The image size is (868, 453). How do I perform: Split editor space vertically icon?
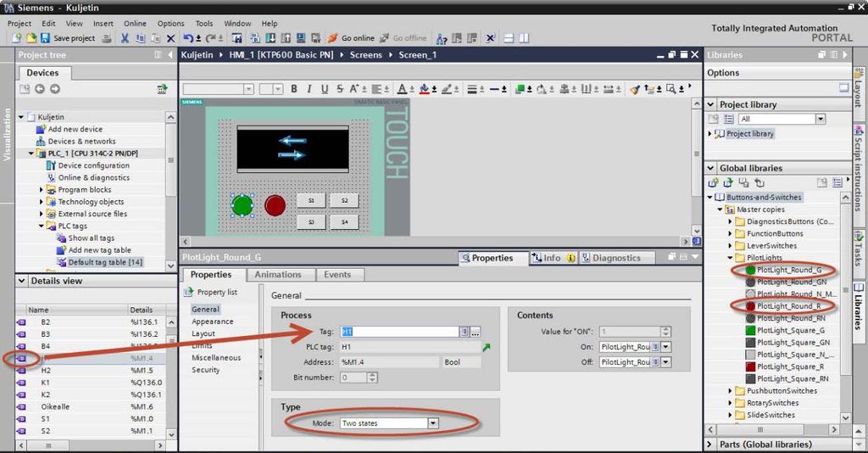(x=524, y=38)
